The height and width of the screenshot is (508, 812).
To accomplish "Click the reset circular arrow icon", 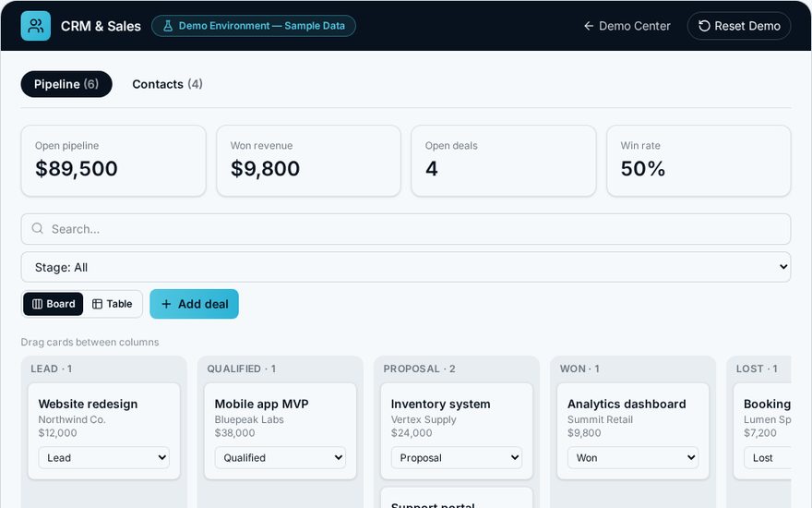I will pos(704,26).
